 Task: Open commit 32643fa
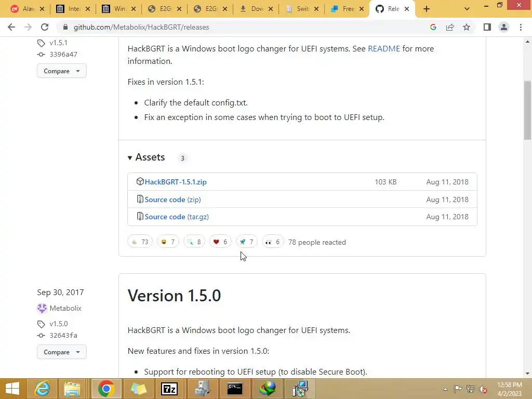pos(63,336)
